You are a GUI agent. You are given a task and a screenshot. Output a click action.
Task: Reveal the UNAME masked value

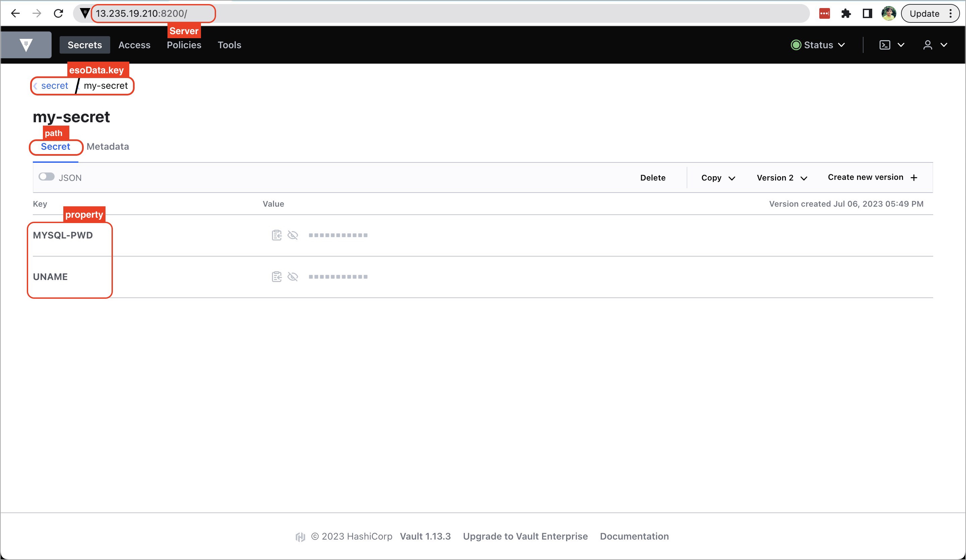[292, 276]
